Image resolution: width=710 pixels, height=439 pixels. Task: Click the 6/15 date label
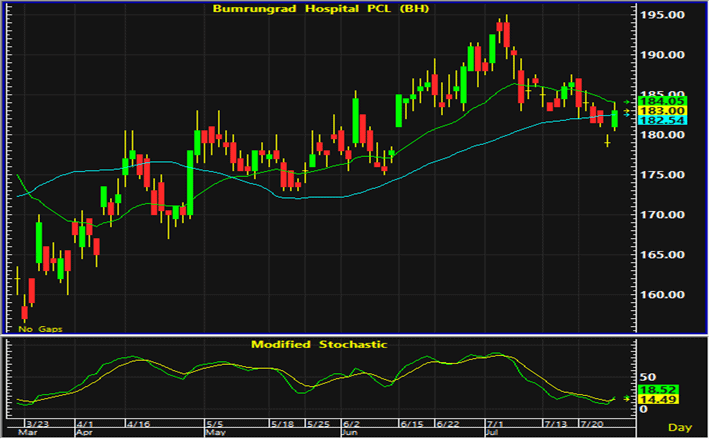[412, 424]
